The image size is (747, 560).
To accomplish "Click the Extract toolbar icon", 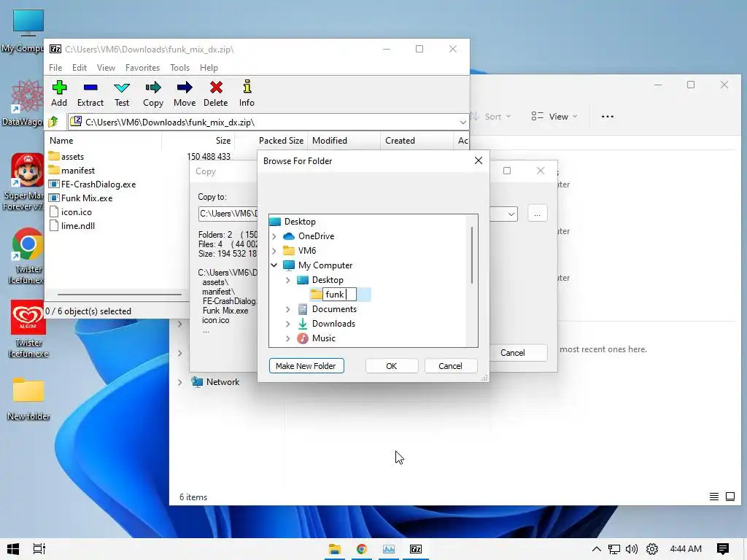I will [90, 93].
